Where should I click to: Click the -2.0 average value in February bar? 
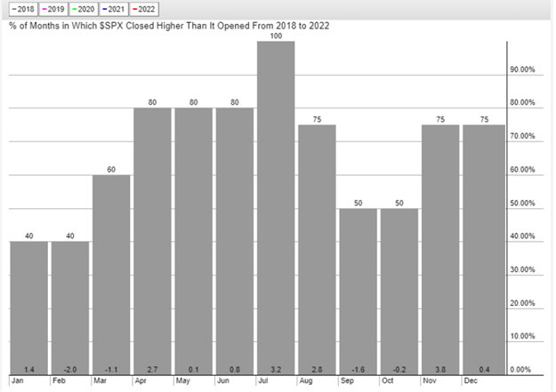pos(69,368)
